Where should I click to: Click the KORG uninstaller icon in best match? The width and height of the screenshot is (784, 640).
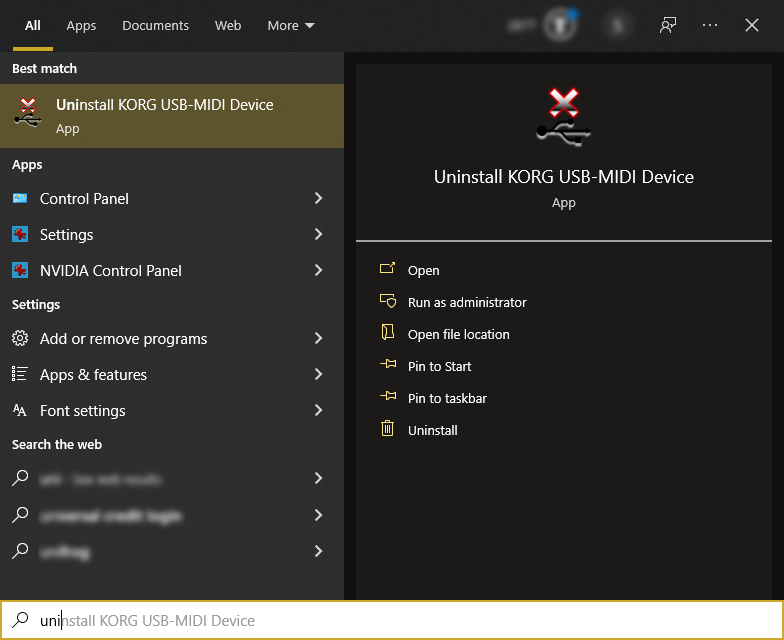pyautogui.click(x=28, y=113)
